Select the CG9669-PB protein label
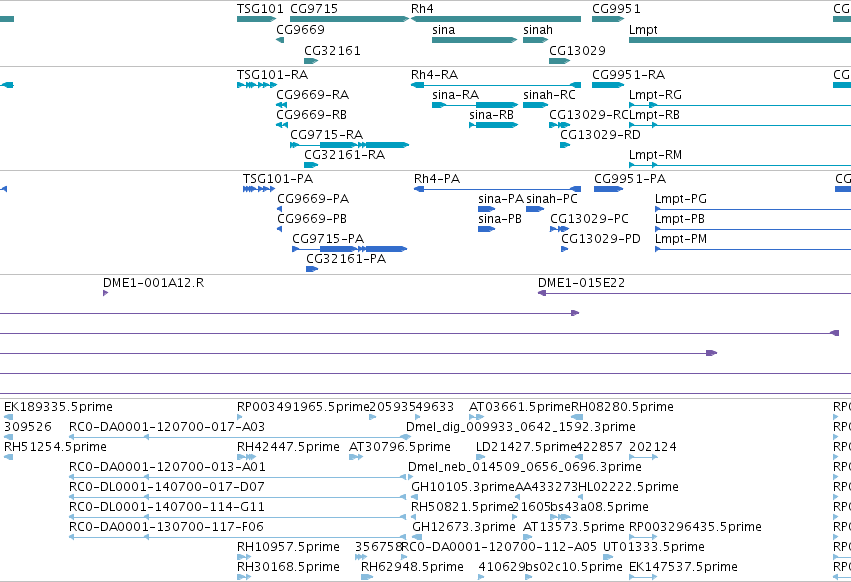Screen dimensions: 851x582 312,219
